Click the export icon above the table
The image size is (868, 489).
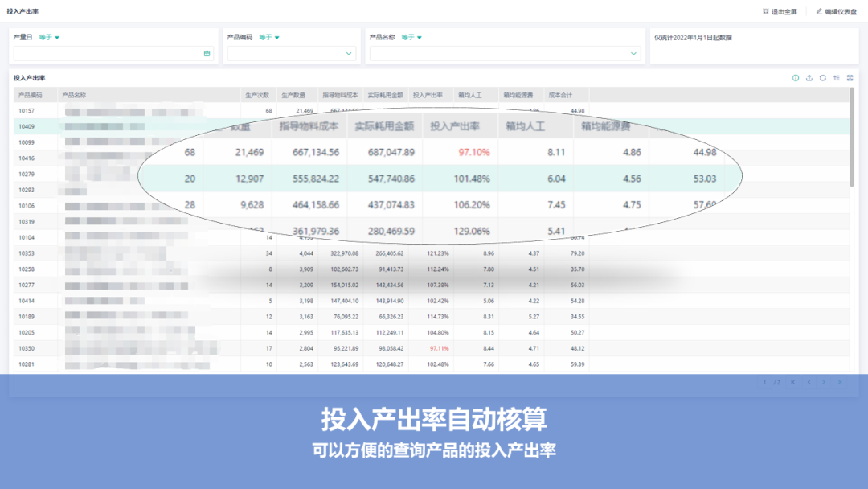[x=809, y=78]
